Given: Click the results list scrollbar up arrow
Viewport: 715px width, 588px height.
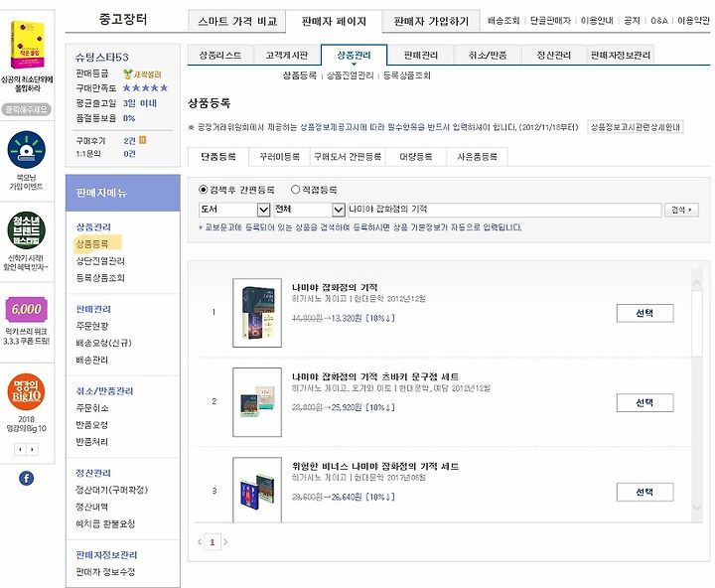Looking at the screenshot, I should pyautogui.click(x=697, y=283).
